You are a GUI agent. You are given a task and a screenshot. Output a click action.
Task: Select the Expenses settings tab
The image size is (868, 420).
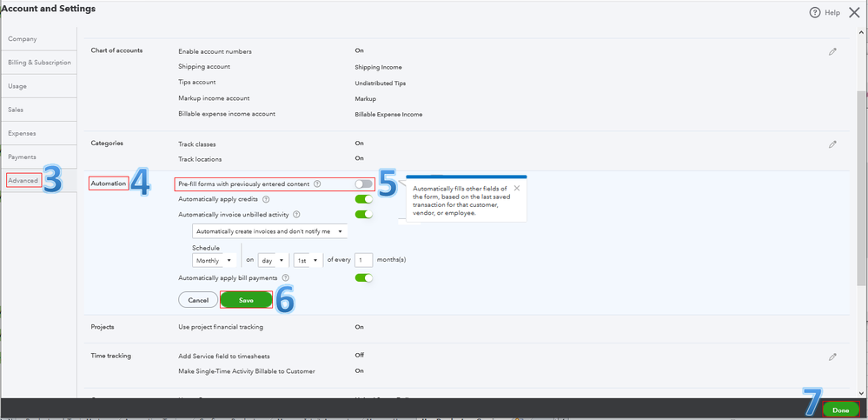pyautogui.click(x=39, y=133)
